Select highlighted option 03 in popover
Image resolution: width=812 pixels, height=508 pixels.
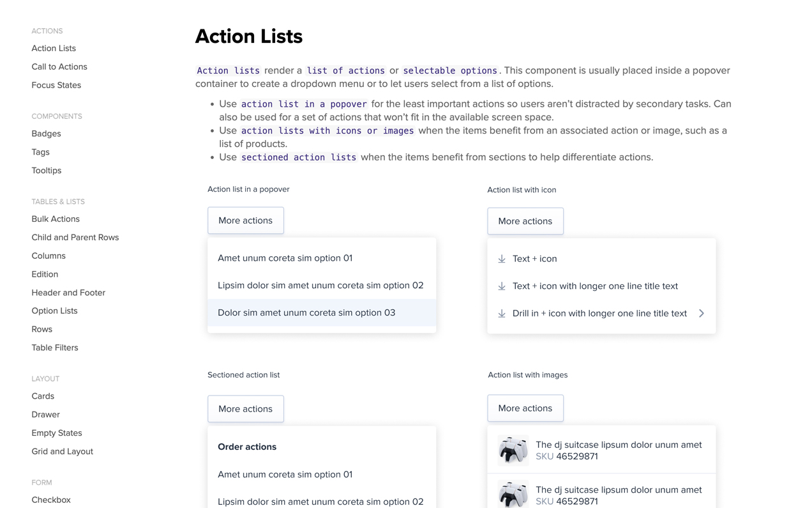coord(306,312)
